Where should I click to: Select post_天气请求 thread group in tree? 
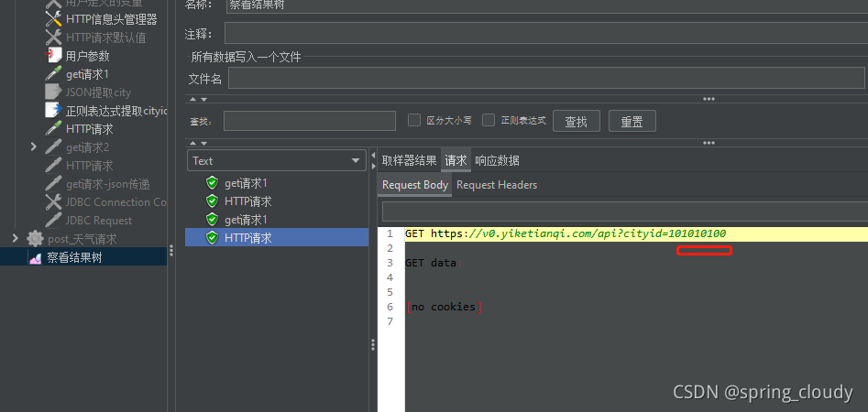[82, 239]
